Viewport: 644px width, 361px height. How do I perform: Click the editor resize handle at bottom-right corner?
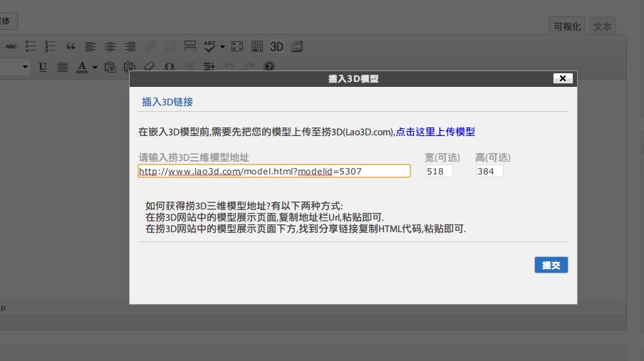tap(622, 325)
